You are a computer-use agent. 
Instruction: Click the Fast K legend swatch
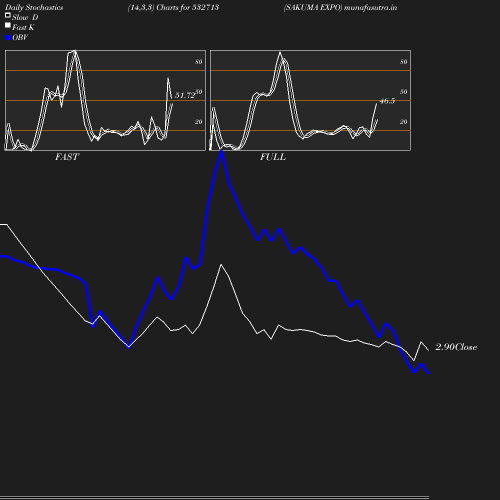click(8, 25)
